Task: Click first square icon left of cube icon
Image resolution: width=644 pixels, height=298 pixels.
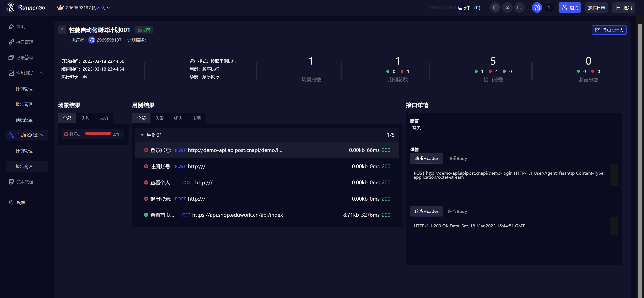Action: pos(495,8)
